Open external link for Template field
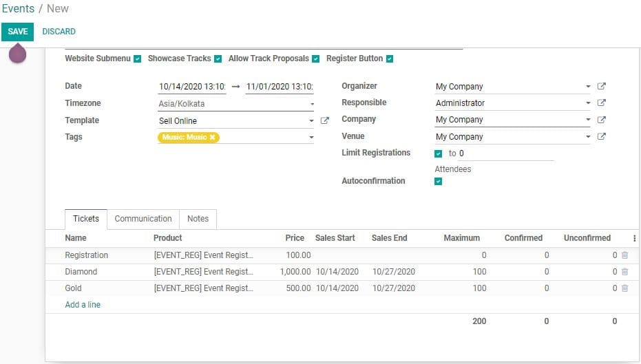This screenshot has height=364, width=641. tap(325, 121)
